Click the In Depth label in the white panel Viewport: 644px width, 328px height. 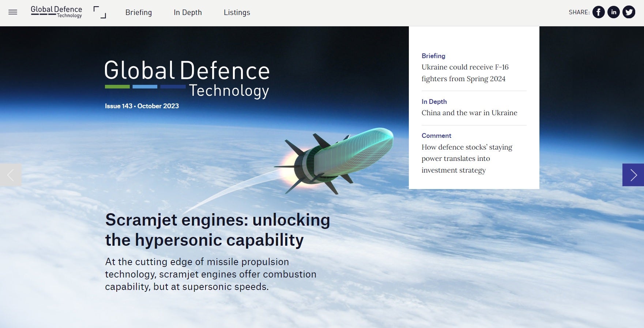point(434,102)
